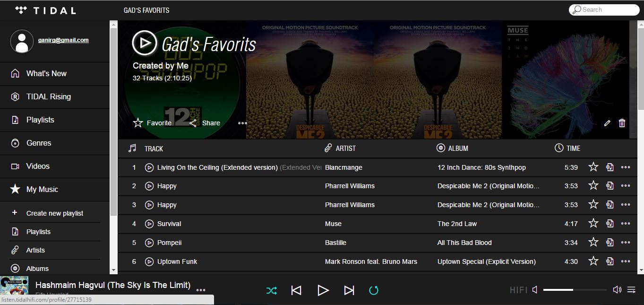644x305 pixels.
Task: Focus the Search field
Action: (x=604, y=9)
